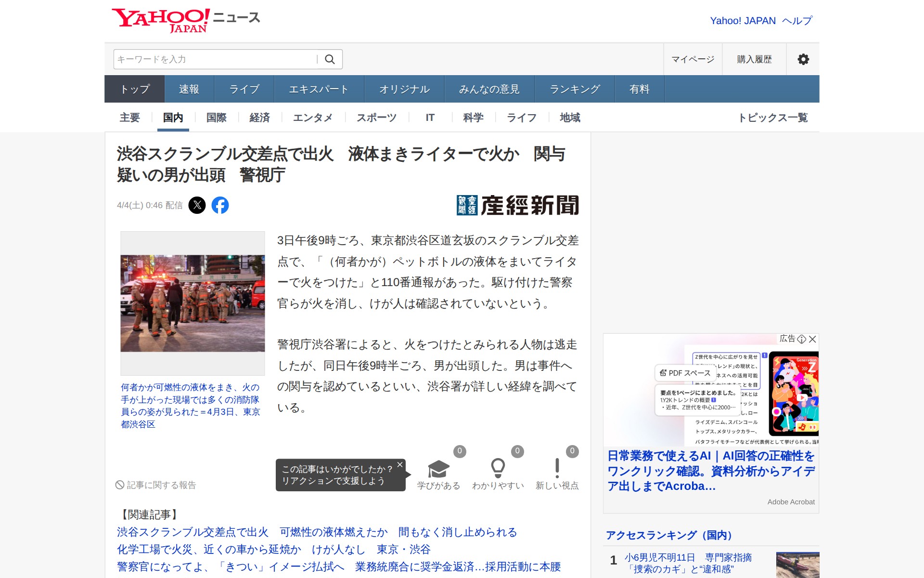The width and height of the screenshot is (924, 578).
Task: Open 購入履歴 page
Action: [754, 59]
